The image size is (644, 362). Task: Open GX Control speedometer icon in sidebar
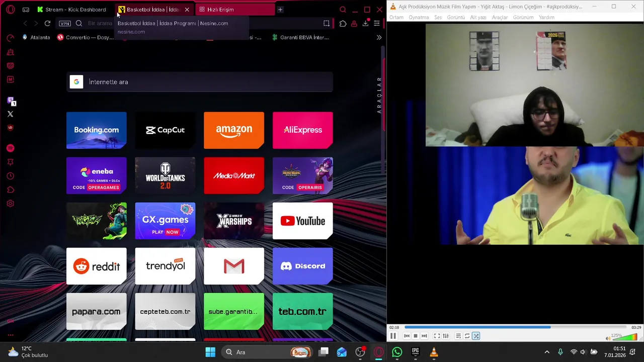(x=10, y=38)
